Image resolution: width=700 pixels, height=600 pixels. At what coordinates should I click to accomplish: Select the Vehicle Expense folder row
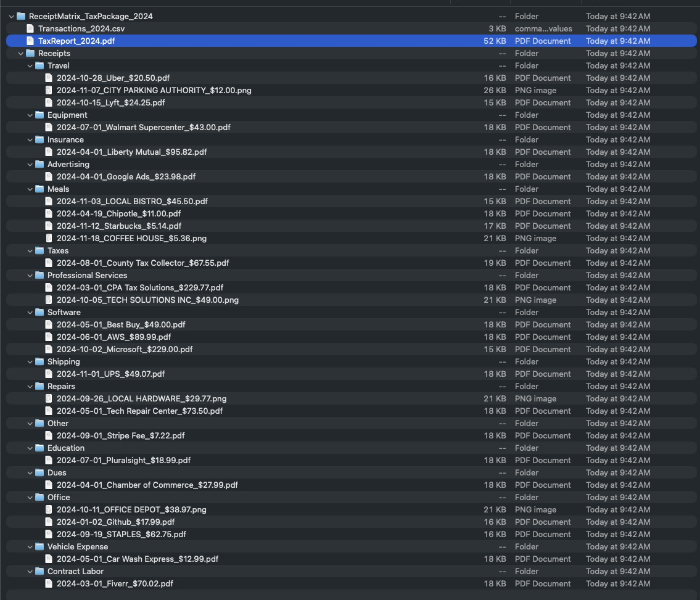[77, 546]
